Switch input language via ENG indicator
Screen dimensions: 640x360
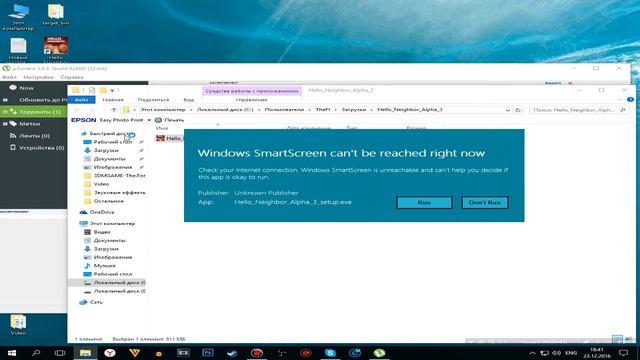(571, 353)
